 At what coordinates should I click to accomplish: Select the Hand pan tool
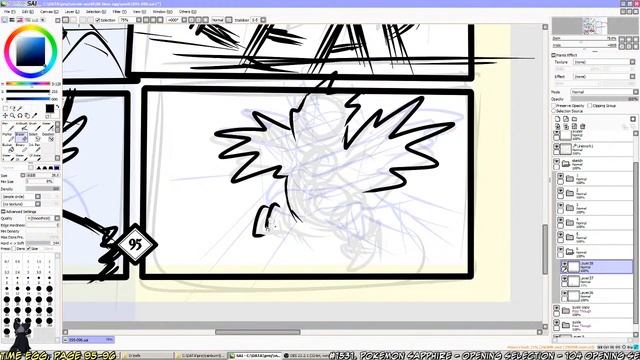tap(27, 116)
